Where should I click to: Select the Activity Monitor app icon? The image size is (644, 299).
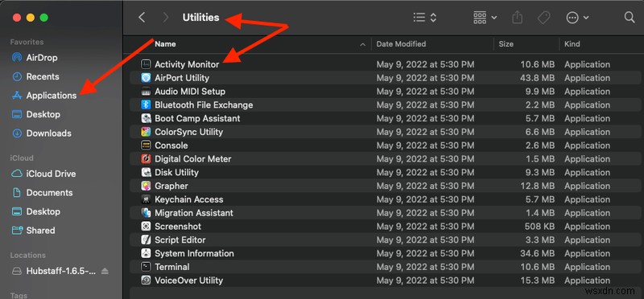146,64
